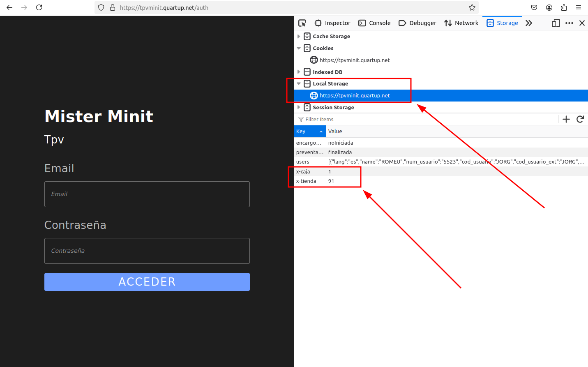Switch to the Network tab

point(461,23)
